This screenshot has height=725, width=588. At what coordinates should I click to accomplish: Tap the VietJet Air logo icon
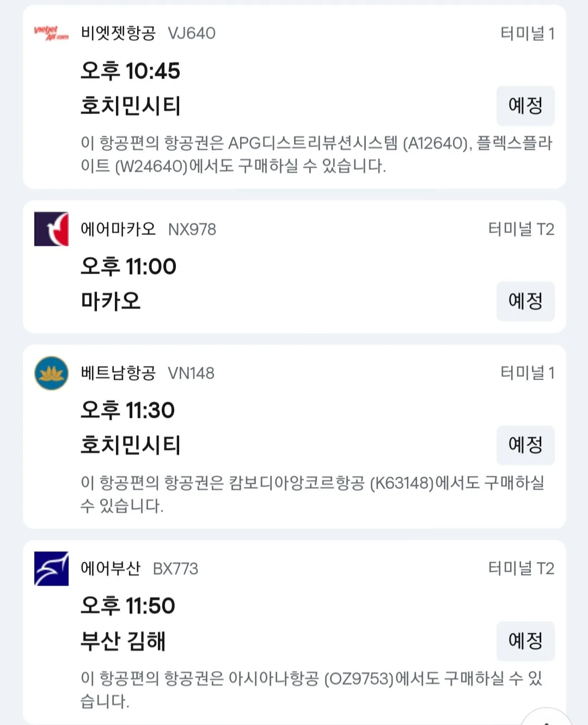click(x=51, y=33)
